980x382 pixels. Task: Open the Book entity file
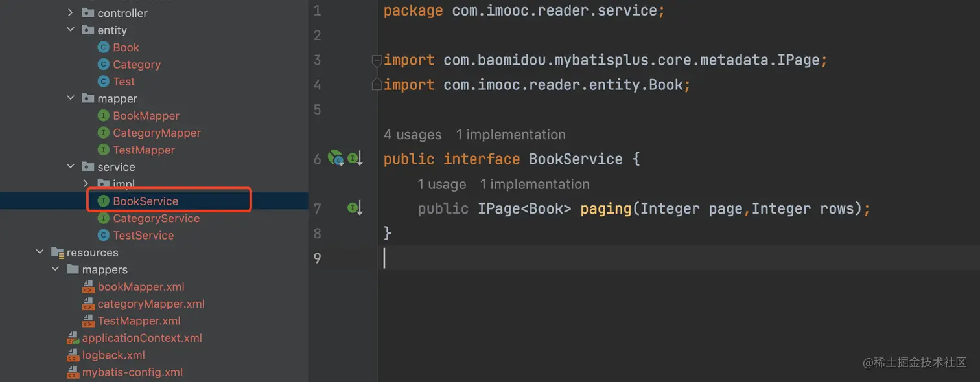tap(126, 47)
